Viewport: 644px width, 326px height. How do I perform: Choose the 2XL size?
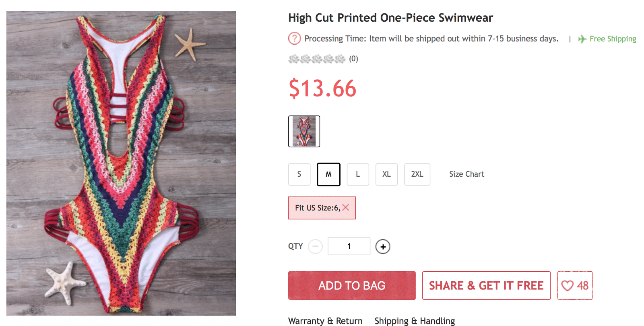[417, 174]
